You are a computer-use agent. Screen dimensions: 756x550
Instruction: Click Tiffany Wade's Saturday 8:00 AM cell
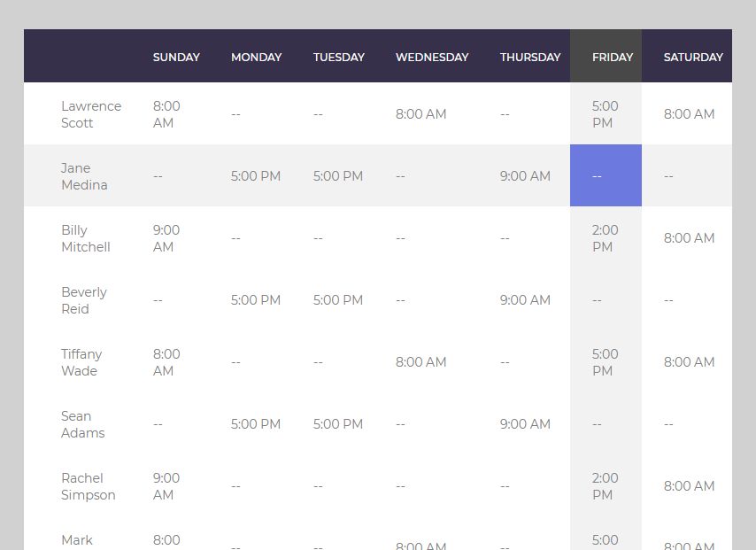click(687, 362)
